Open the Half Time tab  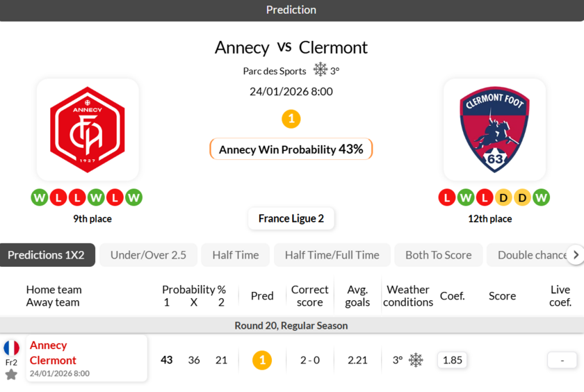pos(236,255)
